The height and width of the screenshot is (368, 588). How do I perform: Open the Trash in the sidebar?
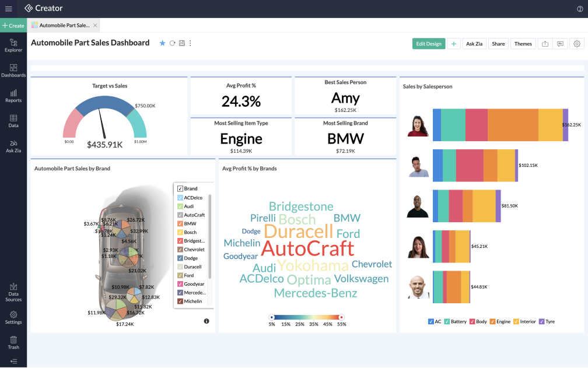(13, 342)
